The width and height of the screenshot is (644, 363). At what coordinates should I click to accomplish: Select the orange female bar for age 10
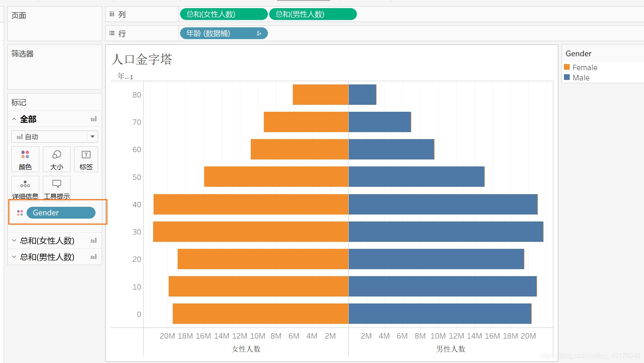(x=258, y=286)
